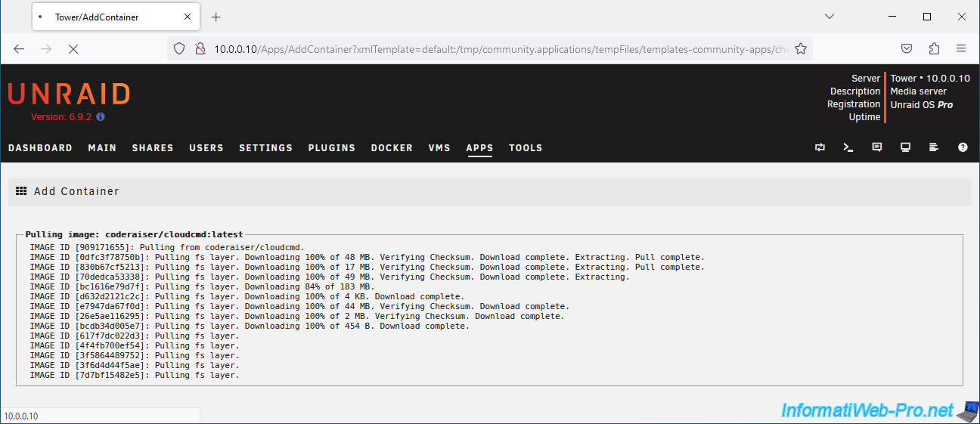Toggle the Help question mark icon
The image size is (980, 424).
[963, 148]
